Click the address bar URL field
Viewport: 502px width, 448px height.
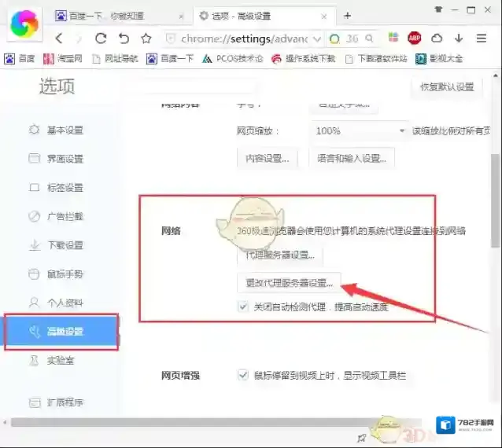tap(245, 39)
